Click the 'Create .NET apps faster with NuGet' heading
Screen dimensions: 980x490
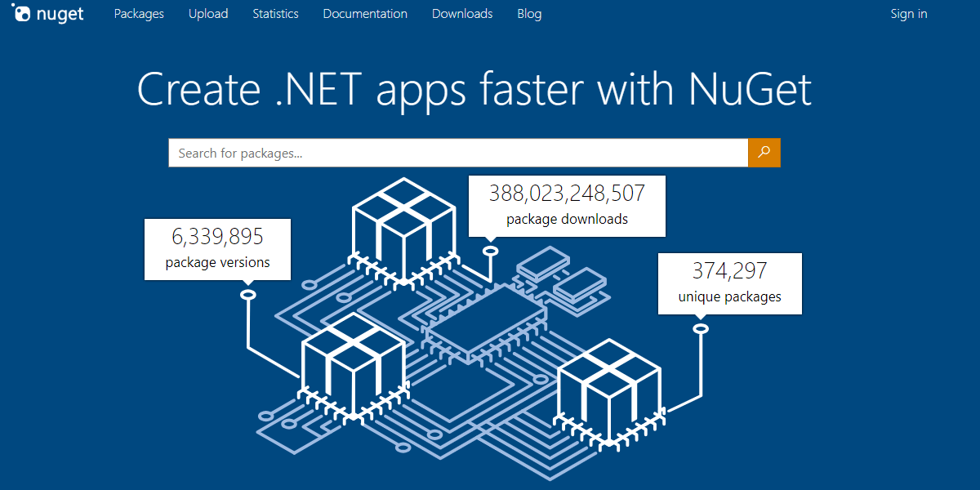click(x=474, y=89)
